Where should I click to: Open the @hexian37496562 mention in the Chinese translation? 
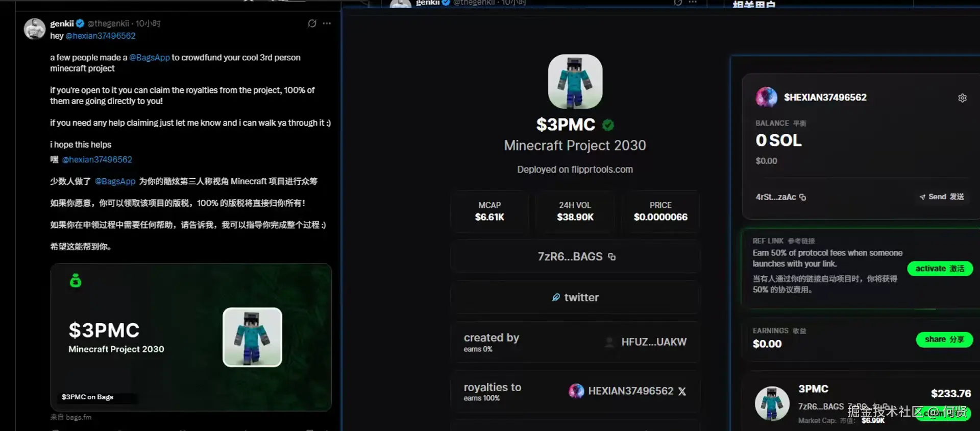(x=97, y=159)
